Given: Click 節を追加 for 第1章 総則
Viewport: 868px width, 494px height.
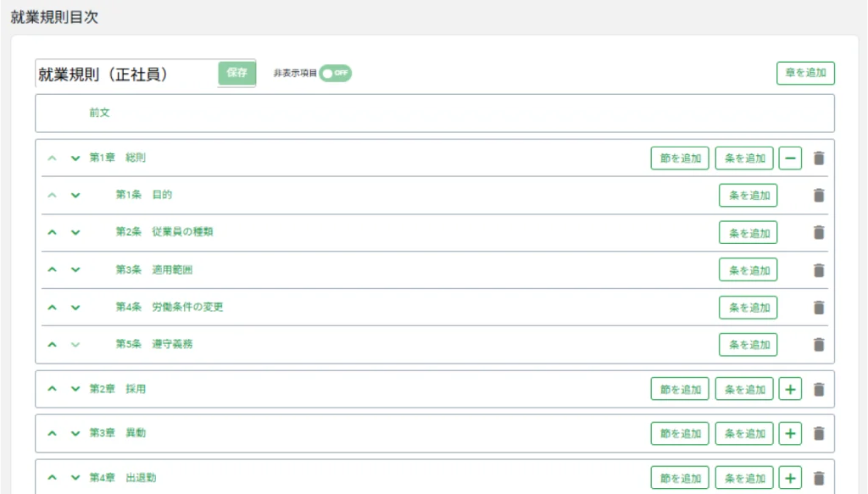Looking at the screenshot, I should pos(680,158).
